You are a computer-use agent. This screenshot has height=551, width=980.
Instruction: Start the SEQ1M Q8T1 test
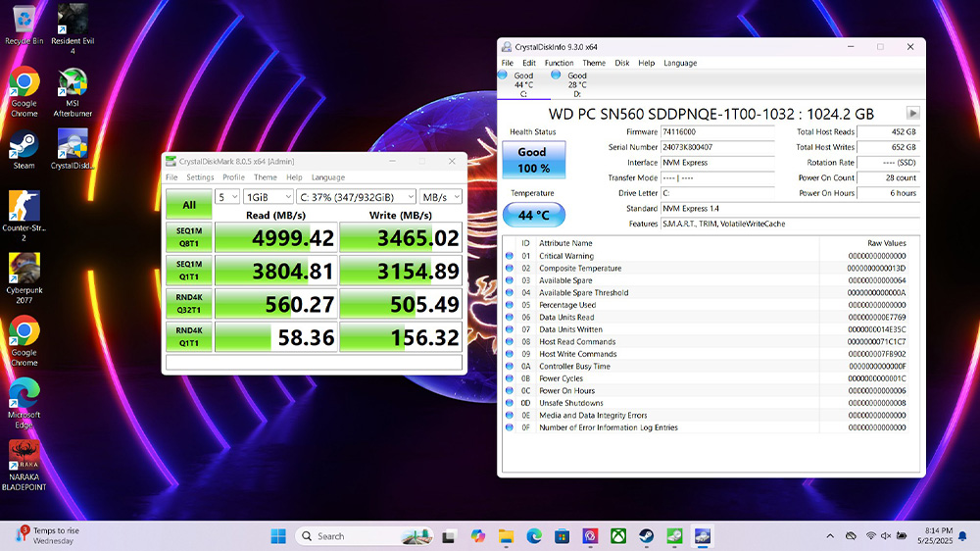click(x=189, y=237)
